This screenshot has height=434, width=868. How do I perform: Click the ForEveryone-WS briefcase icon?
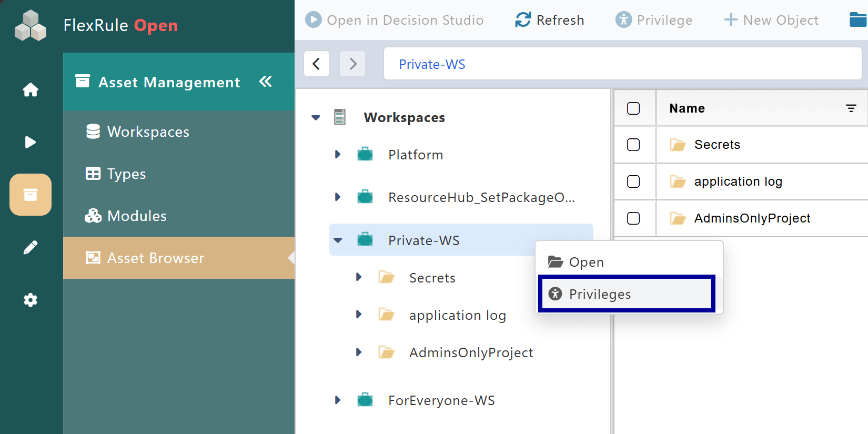pyautogui.click(x=365, y=400)
